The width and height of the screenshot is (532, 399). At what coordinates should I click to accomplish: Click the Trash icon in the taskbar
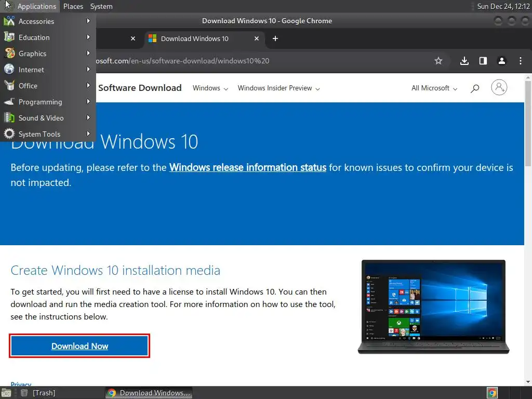24,393
